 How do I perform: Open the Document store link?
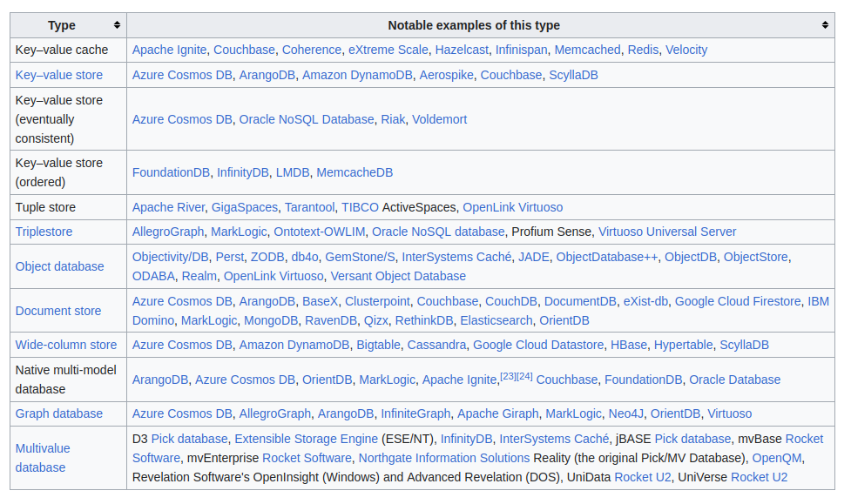click(57, 311)
